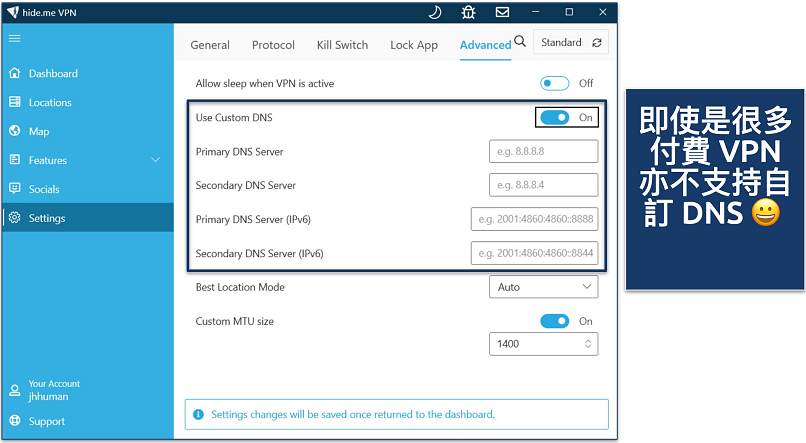This screenshot has height=443, width=806.
Task: Click the Standard mode button
Action: (x=571, y=42)
